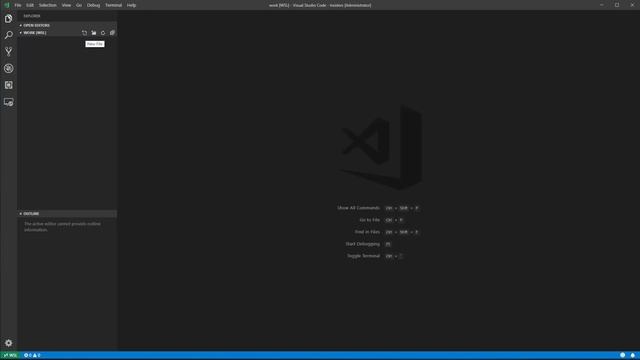Click the VS Code logo in title bar
Screen dimensions: 640x360
pos(7,5)
